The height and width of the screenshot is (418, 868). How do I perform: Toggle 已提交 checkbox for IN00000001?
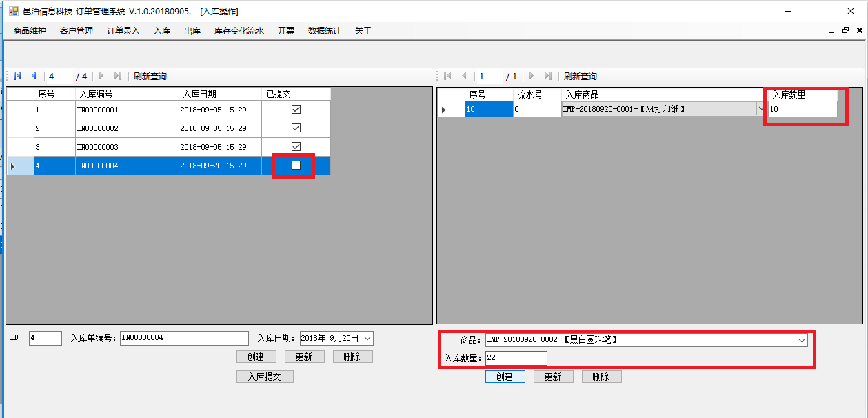(x=296, y=110)
